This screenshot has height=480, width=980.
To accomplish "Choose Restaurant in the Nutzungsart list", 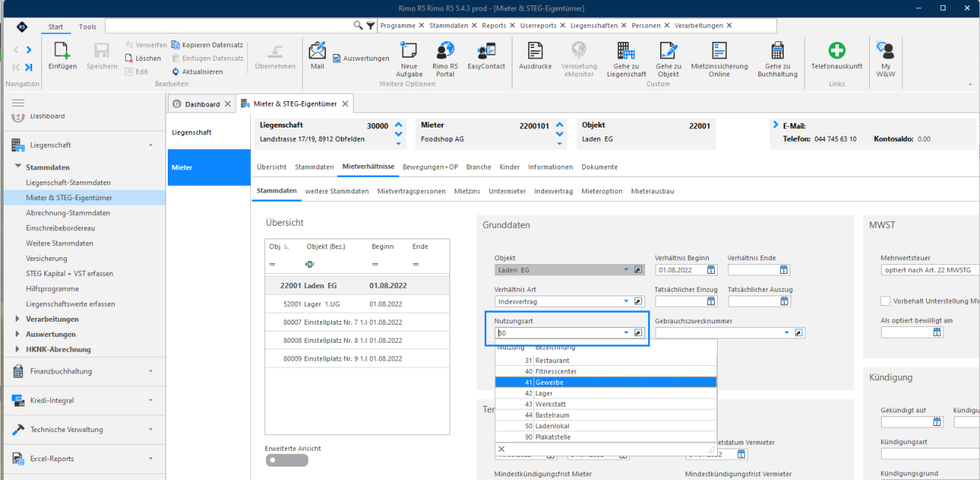I will pos(606,361).
